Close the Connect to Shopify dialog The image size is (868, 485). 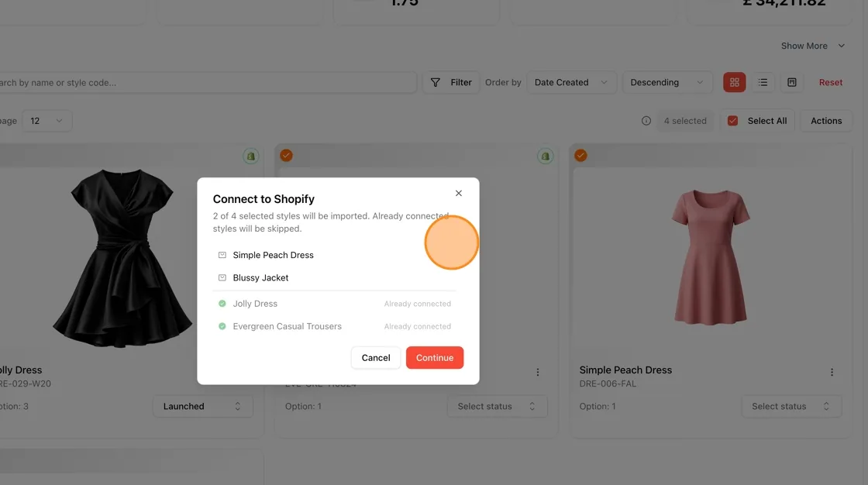click(458, 193)
